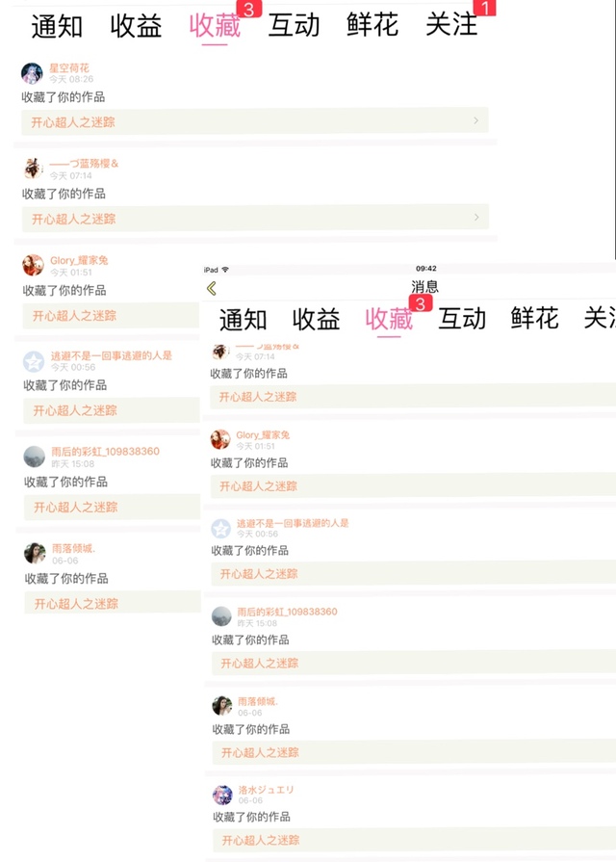Tap red badge 3 on front 收藏 tab
Image resolution: width=616 pixels, height=862 pixels.
(x=421, y=303)
